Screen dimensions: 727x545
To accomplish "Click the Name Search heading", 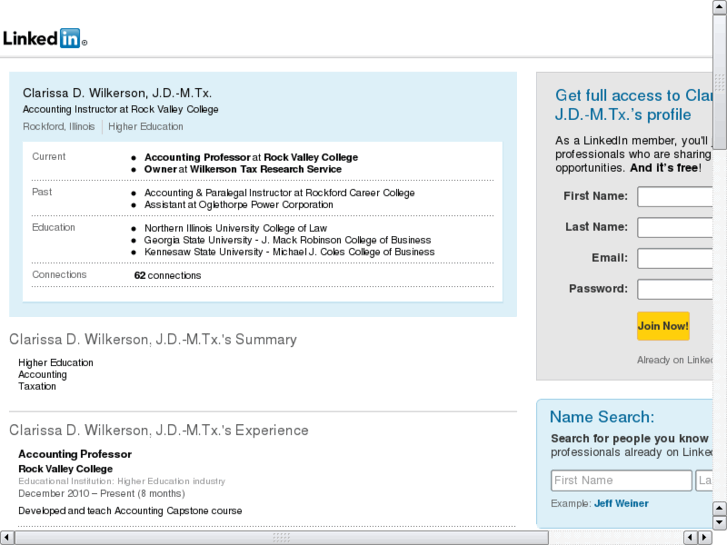I will 602,417.
